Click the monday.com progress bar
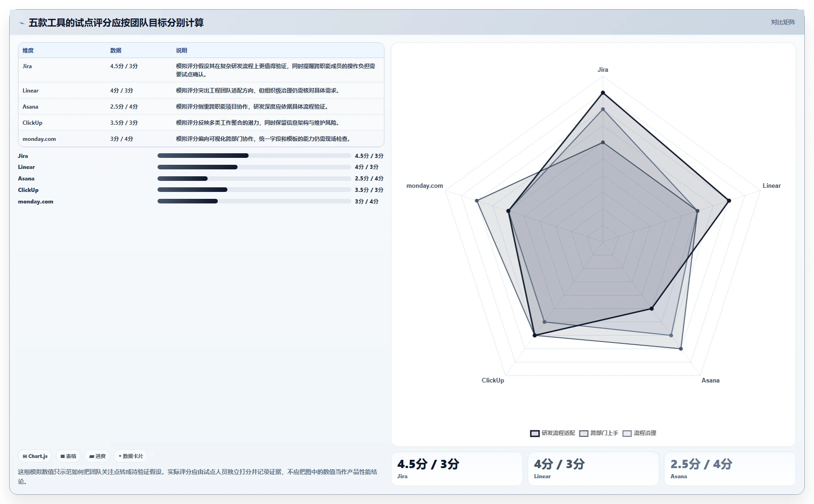This screenshot has width=814, height=504. click(254, 201)
